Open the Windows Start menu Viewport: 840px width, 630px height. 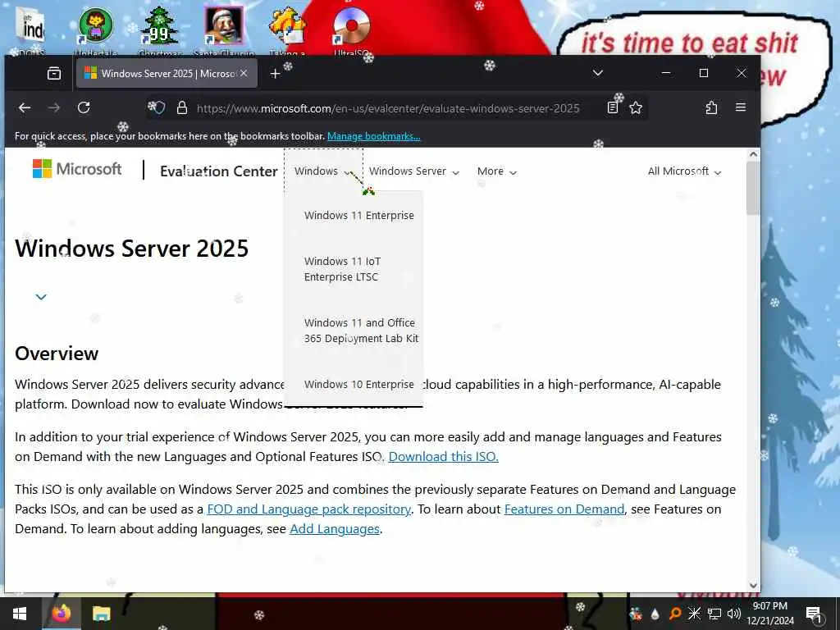click(20, 614)
